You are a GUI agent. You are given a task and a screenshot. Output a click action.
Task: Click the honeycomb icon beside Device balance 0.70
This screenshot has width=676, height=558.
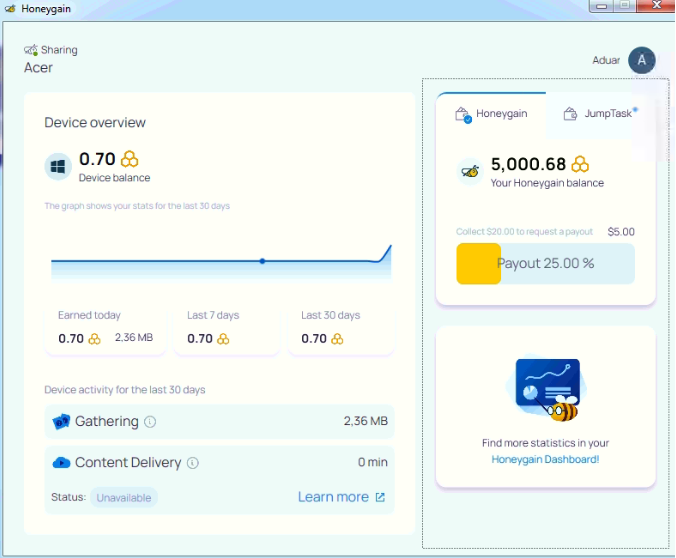coord(129,159)
